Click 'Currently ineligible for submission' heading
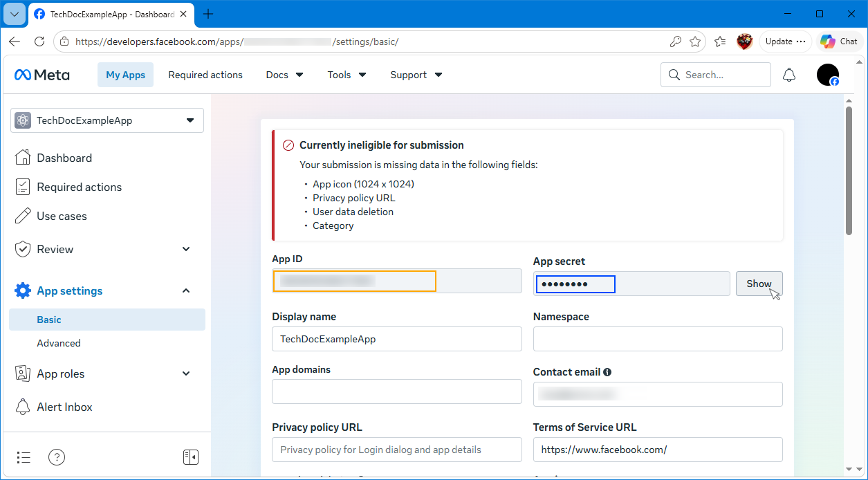The height and width of the screenshot is (480, 868). click(382, 145)
